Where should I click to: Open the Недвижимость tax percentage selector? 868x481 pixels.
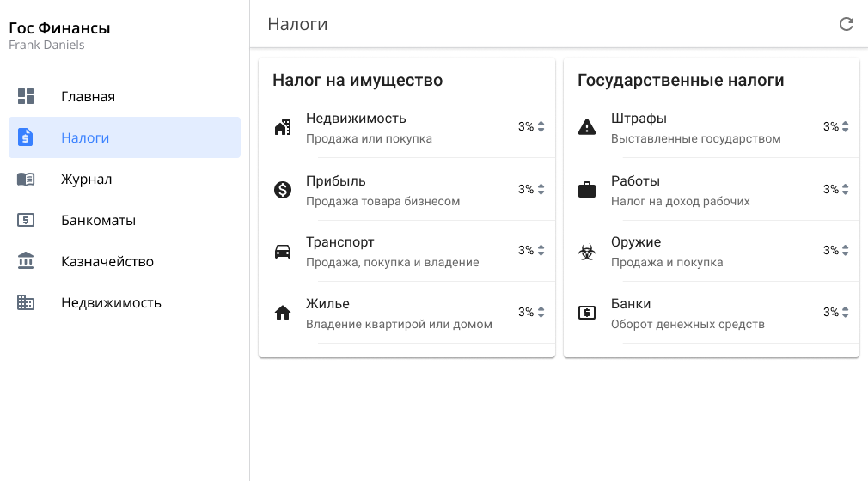pyautogui.click(x=531, y=127)
